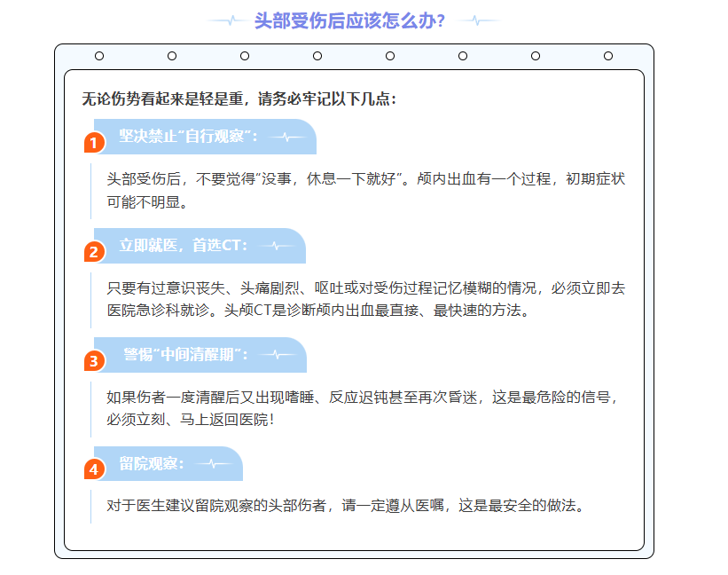
Task: Click the orange number 4 badge
Action: [94, 469]
